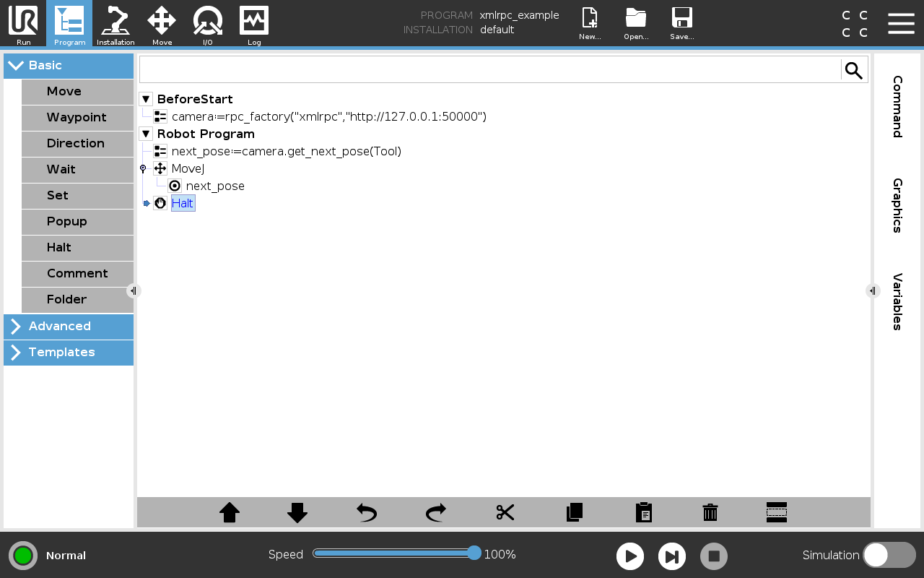
Task: Open the Installation tab
Action: pyautogui.click(x=115, y=24)
